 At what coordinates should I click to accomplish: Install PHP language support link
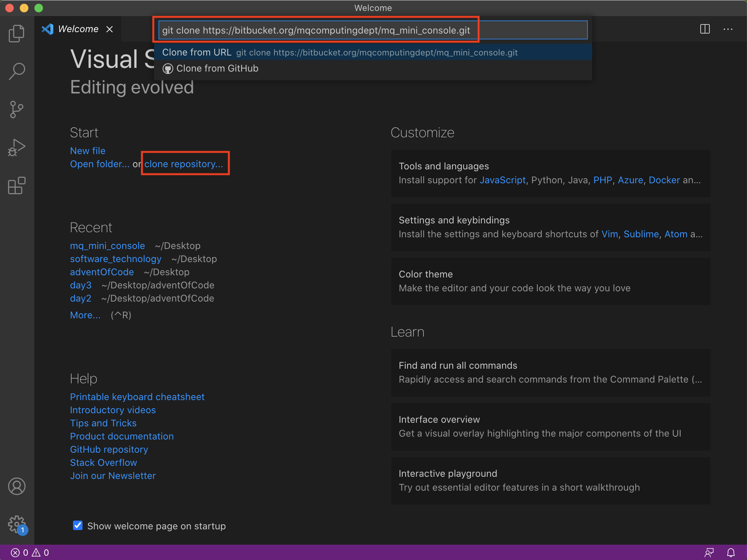(x=602, y=180)
